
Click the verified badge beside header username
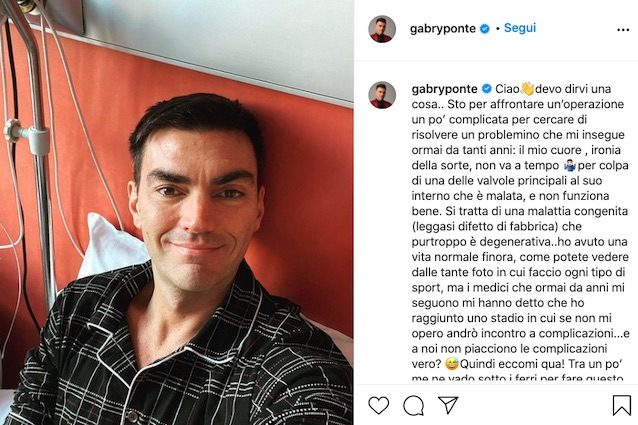(485, 28)
